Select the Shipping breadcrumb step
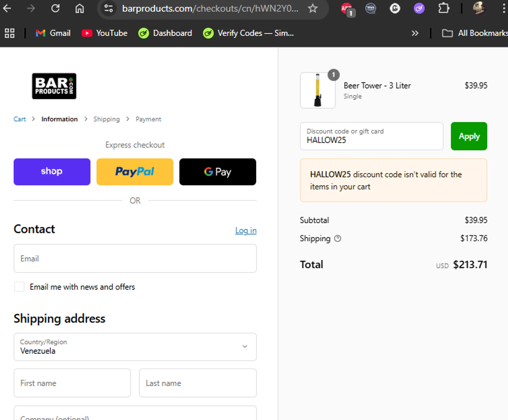508x420 pixels. tap(107, 119)
